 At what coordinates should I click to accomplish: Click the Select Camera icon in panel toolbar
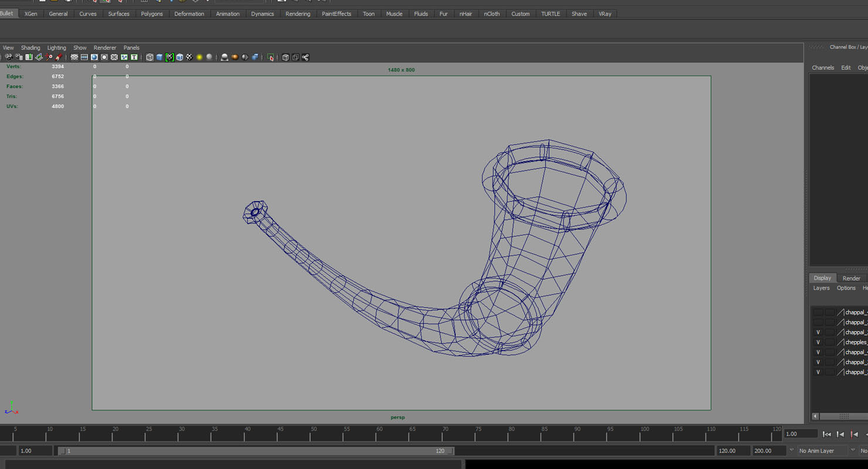9,57
